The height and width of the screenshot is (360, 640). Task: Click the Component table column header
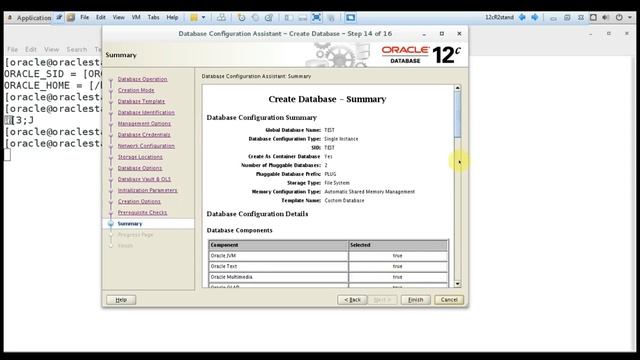[x=278, y=245]
